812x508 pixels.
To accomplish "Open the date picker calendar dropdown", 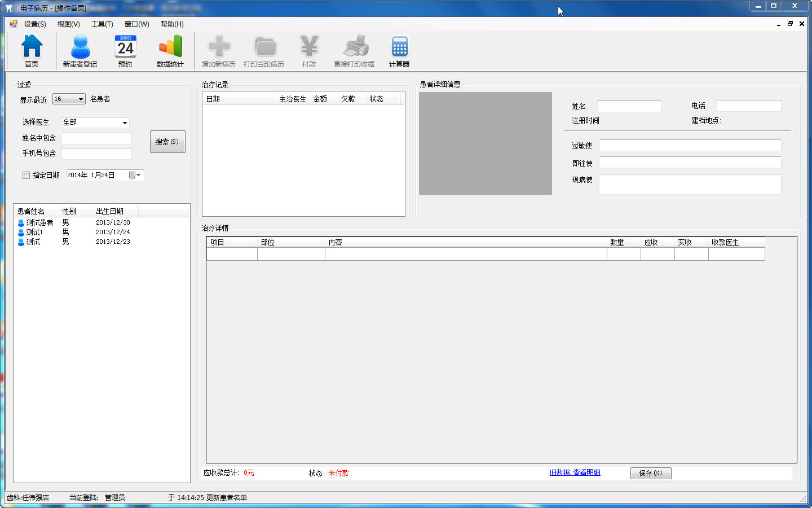I will click(x=135, y=176).
